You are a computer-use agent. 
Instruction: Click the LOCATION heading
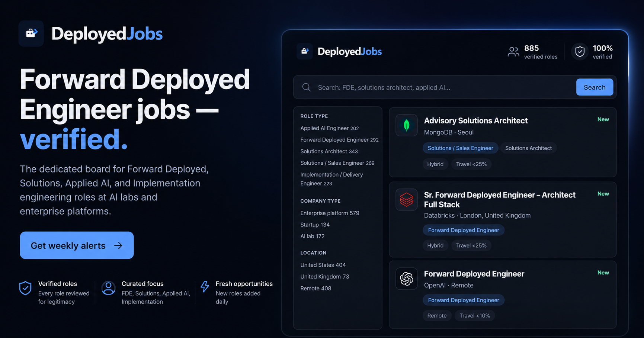(313, 252)
